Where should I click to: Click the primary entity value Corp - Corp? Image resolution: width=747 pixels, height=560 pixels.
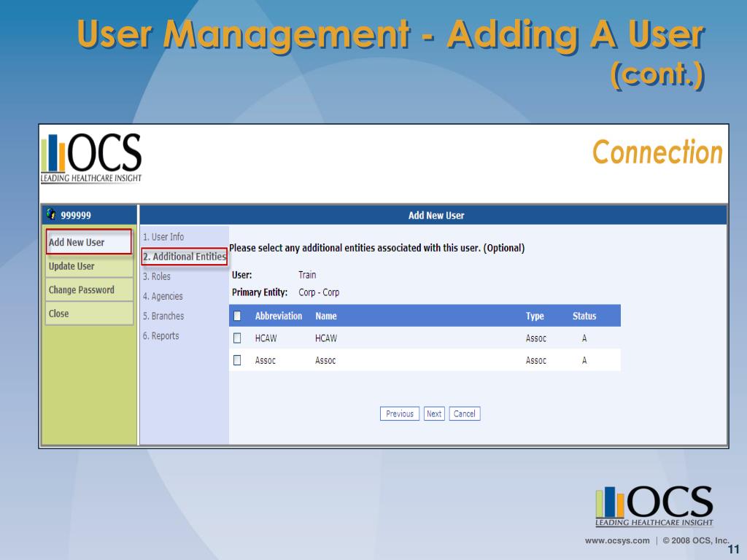pyautogui.click(x=319, y=292)
